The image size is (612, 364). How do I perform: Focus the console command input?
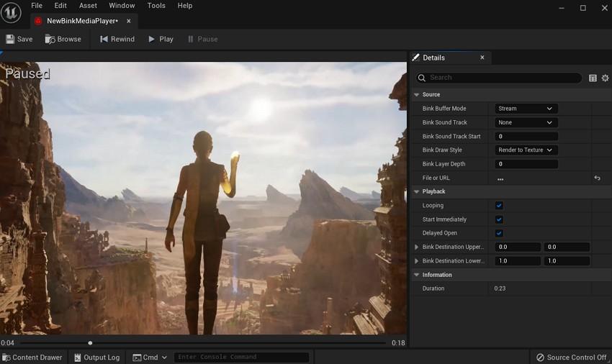pyautogui.click(x=241, y=357)
